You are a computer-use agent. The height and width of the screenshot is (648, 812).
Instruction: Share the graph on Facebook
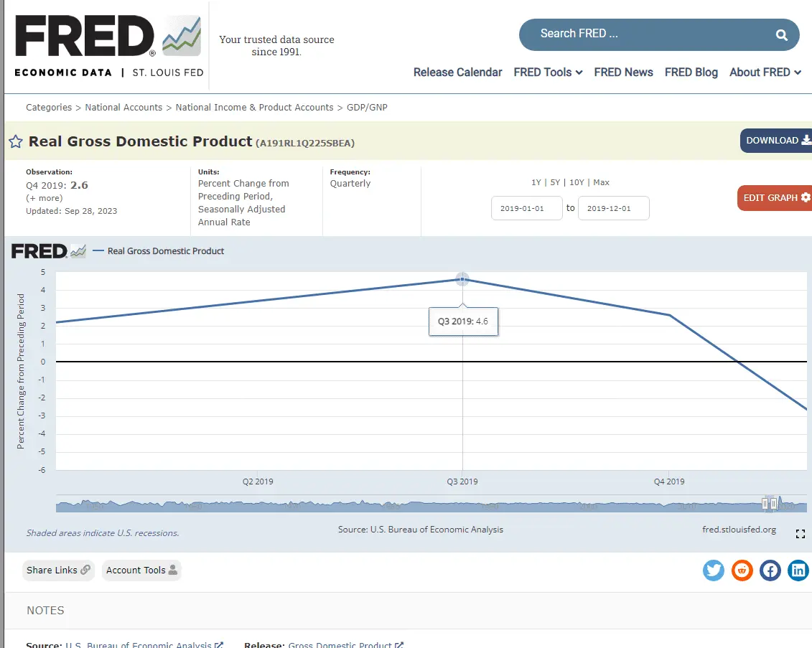770,570
